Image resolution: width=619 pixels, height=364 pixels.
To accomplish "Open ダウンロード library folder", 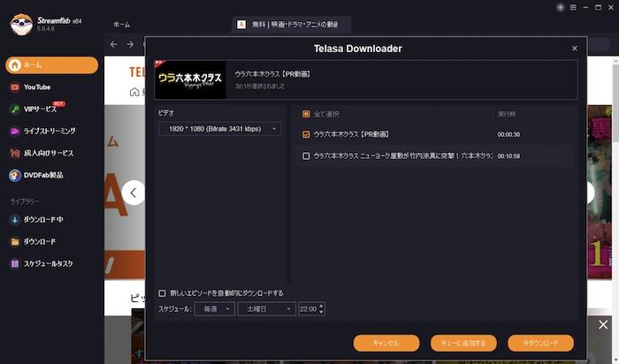I will pyautogui.click(x=33, y=241).
